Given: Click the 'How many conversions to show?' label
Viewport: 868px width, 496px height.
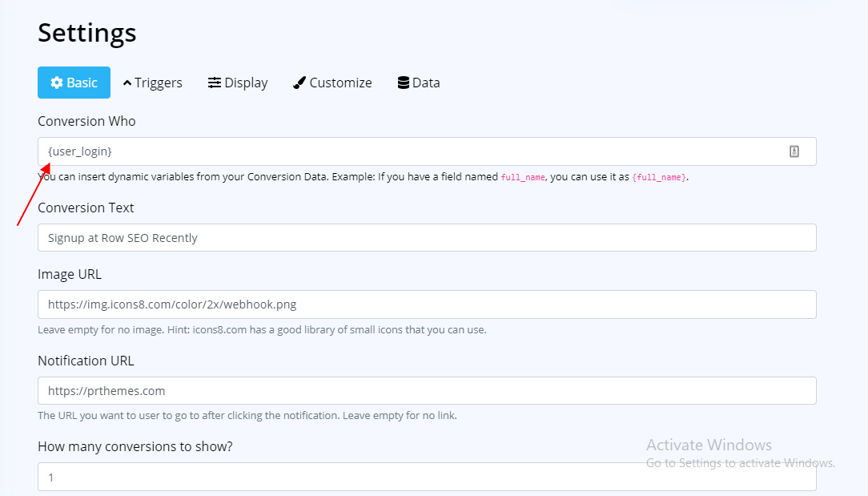Looking at the screenshot, I should tap(135, 446).
